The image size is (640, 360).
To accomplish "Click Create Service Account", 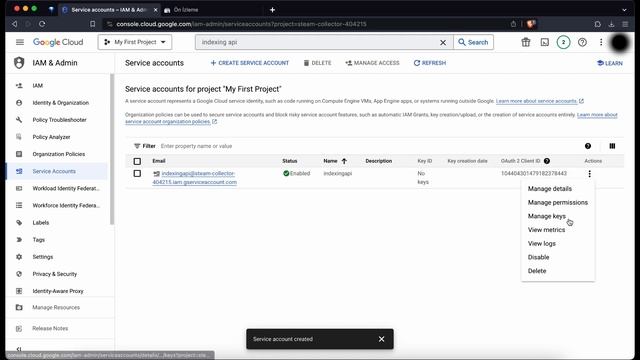I will (x=249, y=63).
